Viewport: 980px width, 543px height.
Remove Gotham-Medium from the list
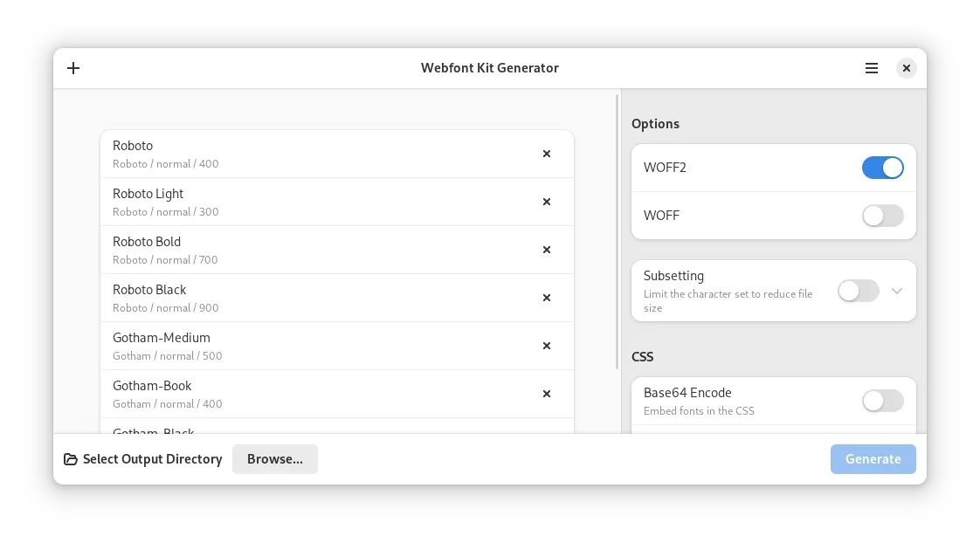[x=546, y=346]
